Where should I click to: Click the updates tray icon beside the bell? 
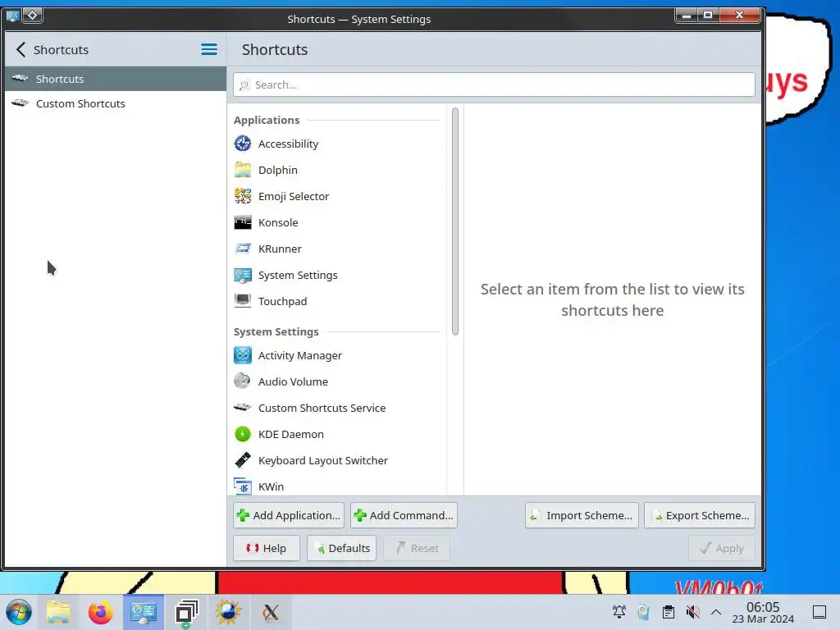(643, 612)
